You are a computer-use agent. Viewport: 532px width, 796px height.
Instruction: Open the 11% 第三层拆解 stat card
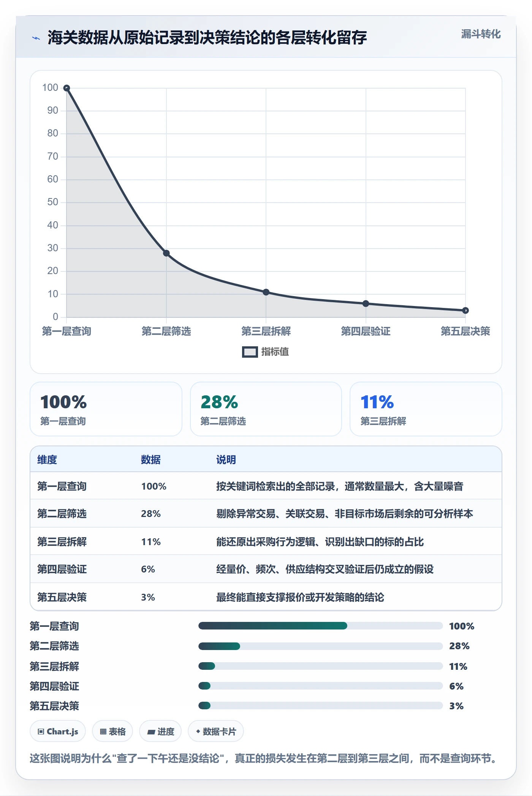[426, 409]
